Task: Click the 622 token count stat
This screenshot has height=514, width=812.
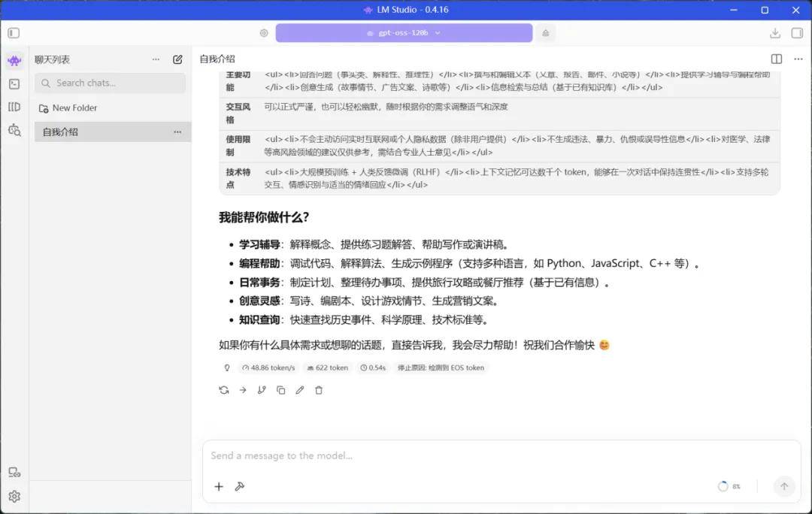Action: [x=327, y=368]
